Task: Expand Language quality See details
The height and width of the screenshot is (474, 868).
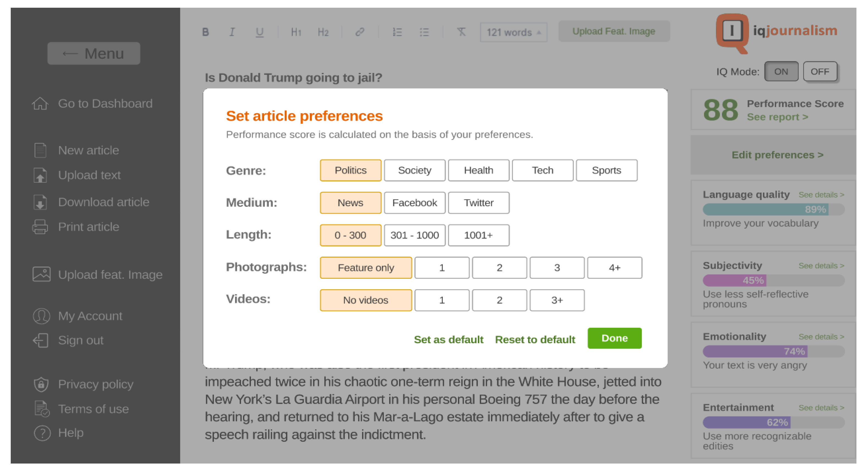Action: pos(821,195)
